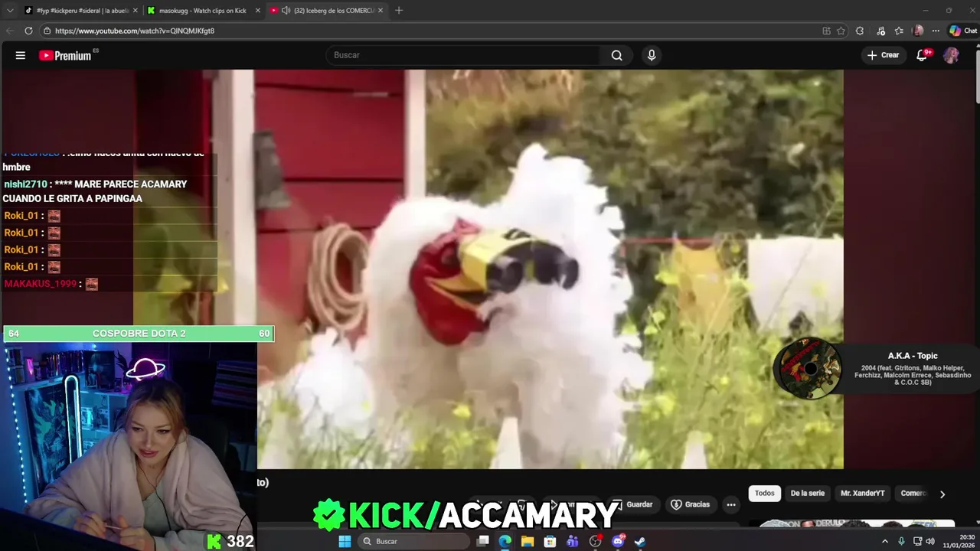Open the Crear create menu
The image size is (980, 551).
tap(883, 55)
